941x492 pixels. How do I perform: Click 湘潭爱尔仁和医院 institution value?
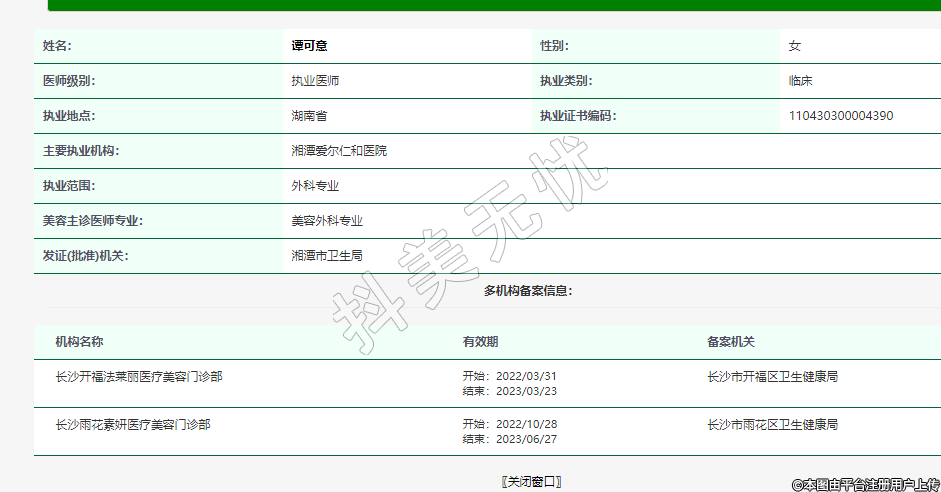pos(338,151)
